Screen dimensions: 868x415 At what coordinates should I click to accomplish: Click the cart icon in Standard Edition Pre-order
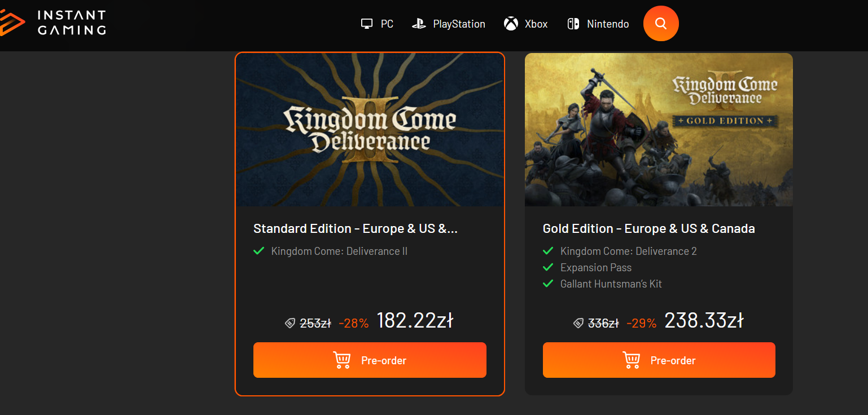[342, 360]
